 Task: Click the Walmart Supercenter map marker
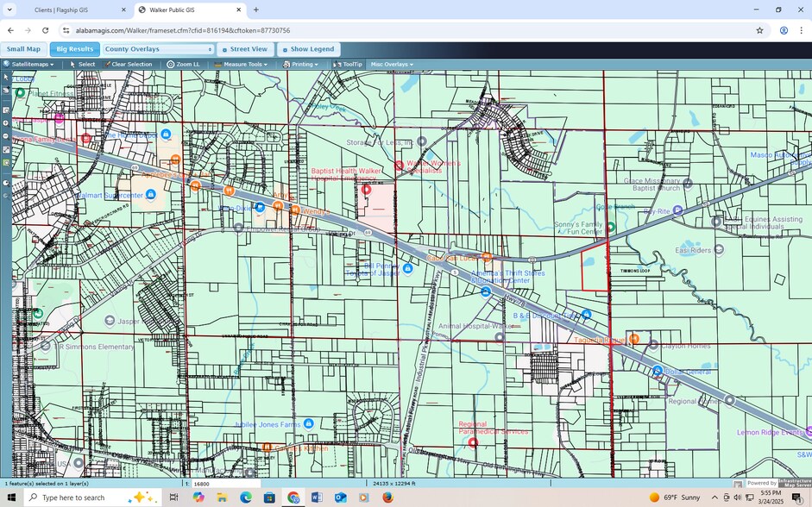[151, 195]
